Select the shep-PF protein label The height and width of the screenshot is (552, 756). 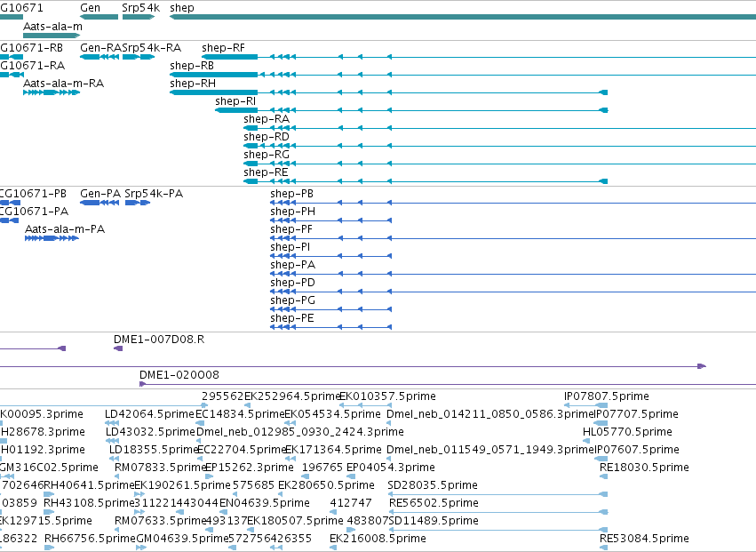(x=291, y=229)
